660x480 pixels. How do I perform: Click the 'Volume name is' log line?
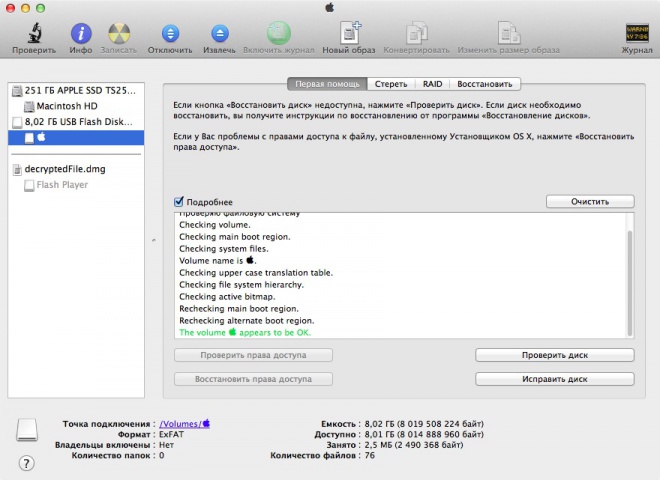(x=218, y=260)
